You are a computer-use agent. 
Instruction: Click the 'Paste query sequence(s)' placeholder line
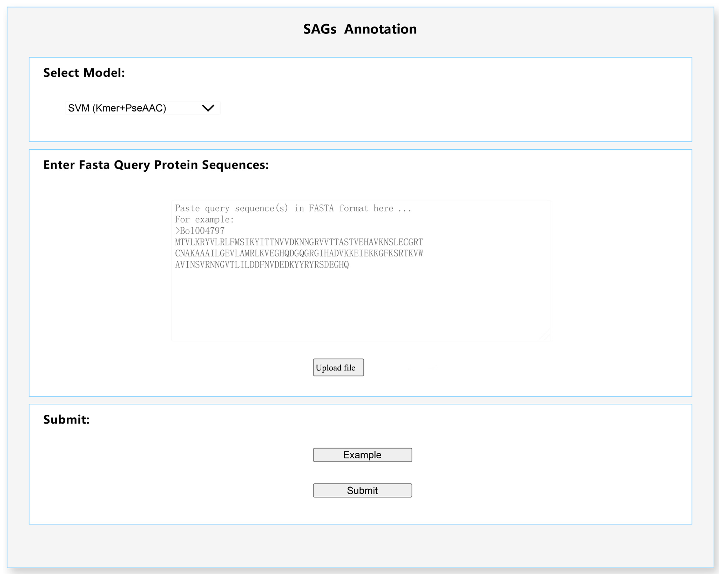[293, 208]
